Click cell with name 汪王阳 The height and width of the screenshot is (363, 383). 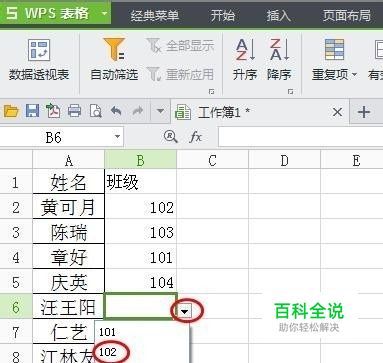pos(69,307)
